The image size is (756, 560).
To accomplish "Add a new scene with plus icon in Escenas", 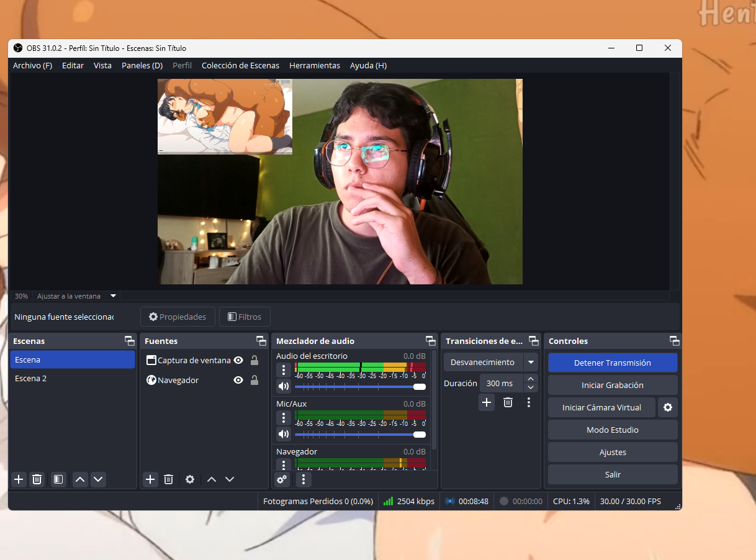I will [x=19, y=479].
